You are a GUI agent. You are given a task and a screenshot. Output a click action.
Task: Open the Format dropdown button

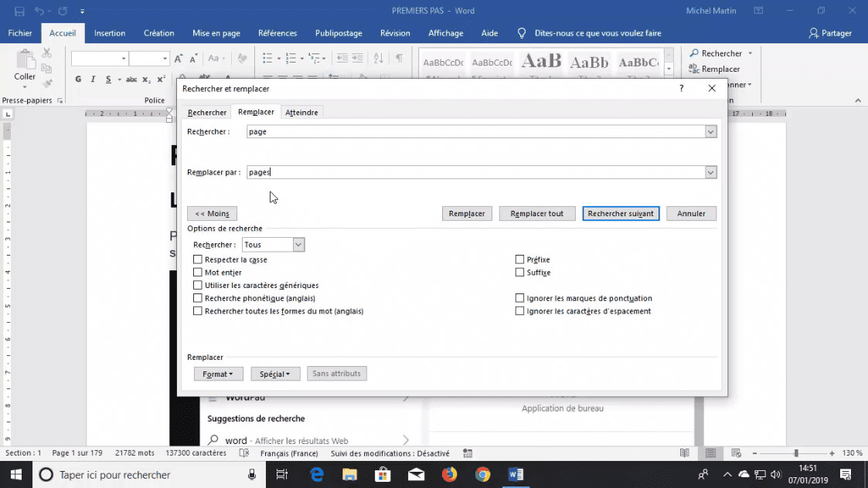[x=218, y=374]
